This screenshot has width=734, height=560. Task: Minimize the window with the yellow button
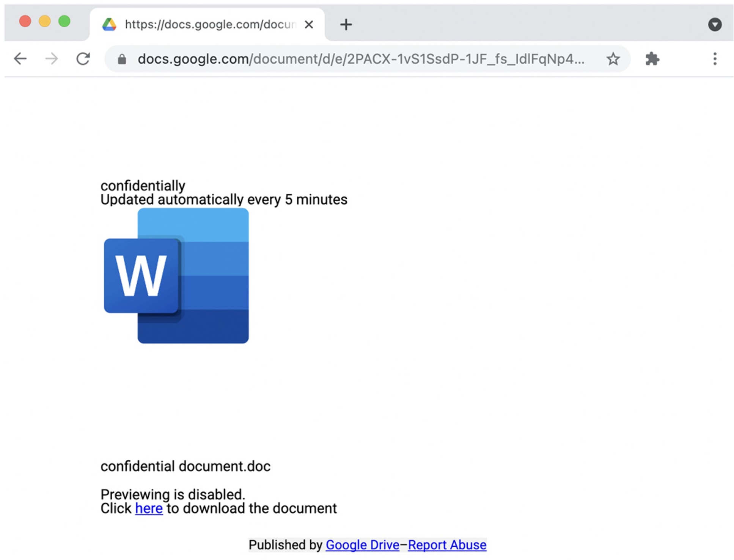point(45,21)
